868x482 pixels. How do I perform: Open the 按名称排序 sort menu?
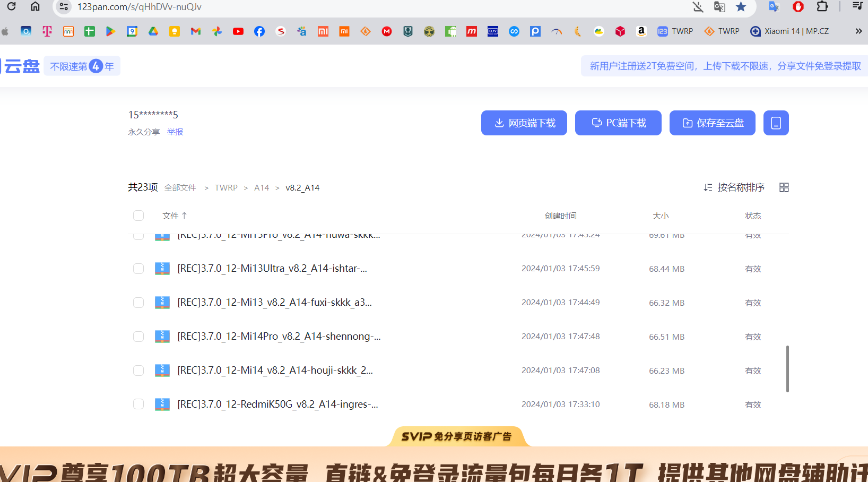pyautogui.click(x=734, y=187)
